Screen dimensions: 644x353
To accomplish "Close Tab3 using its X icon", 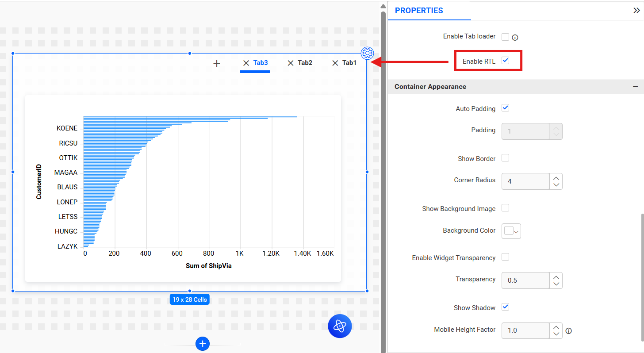I will coord(246,63).
